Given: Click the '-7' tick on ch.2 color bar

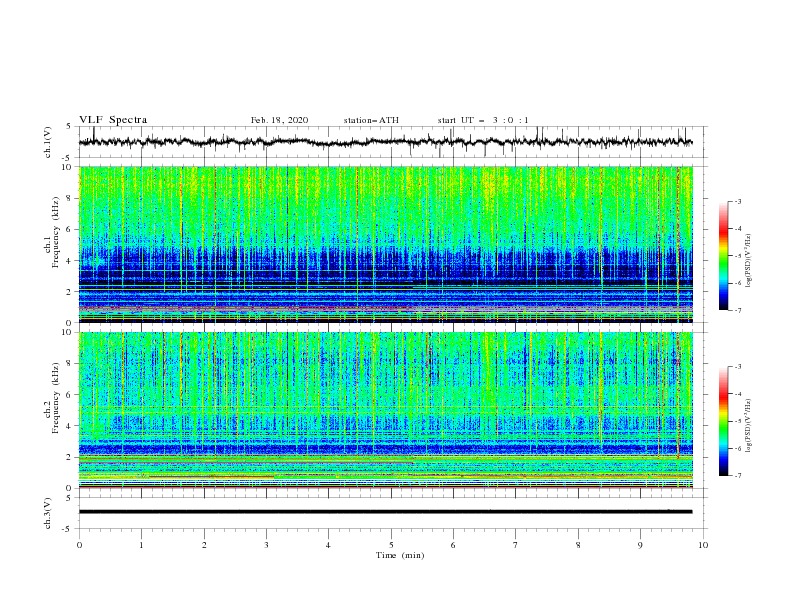Looking at the screenshot, I should pos(737,476).
